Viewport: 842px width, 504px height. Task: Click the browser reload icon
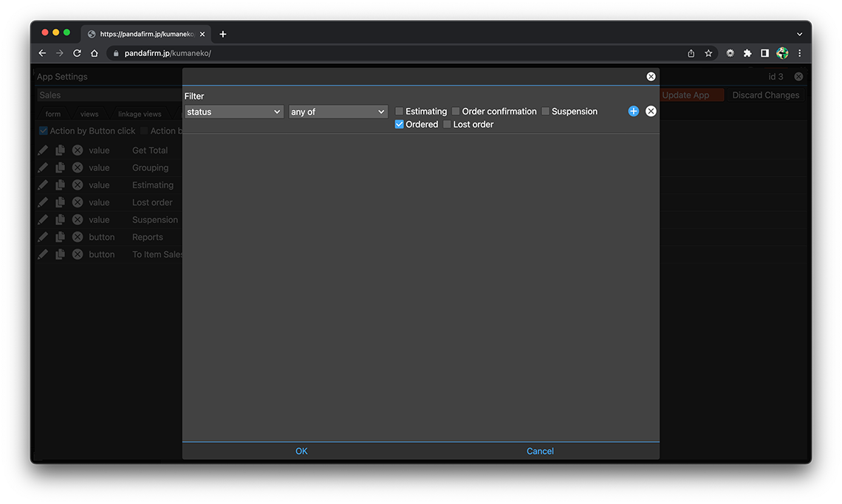tap(77, 53)
